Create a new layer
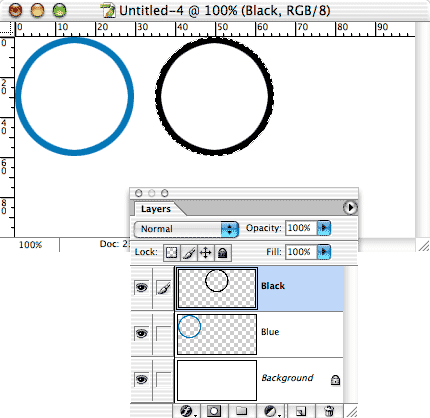The height and width of the screenshot is (418, 430). (x=301, y=411)
